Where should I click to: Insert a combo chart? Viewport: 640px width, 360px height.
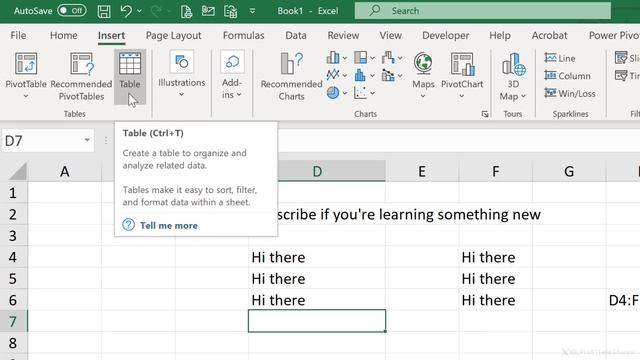click(392, 75)
